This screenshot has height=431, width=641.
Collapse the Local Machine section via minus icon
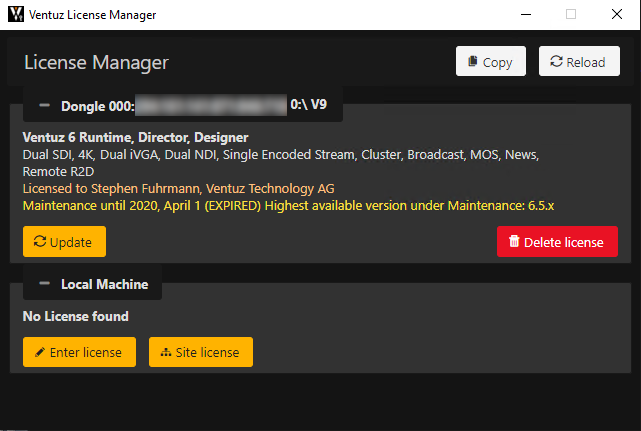[44, 284]
